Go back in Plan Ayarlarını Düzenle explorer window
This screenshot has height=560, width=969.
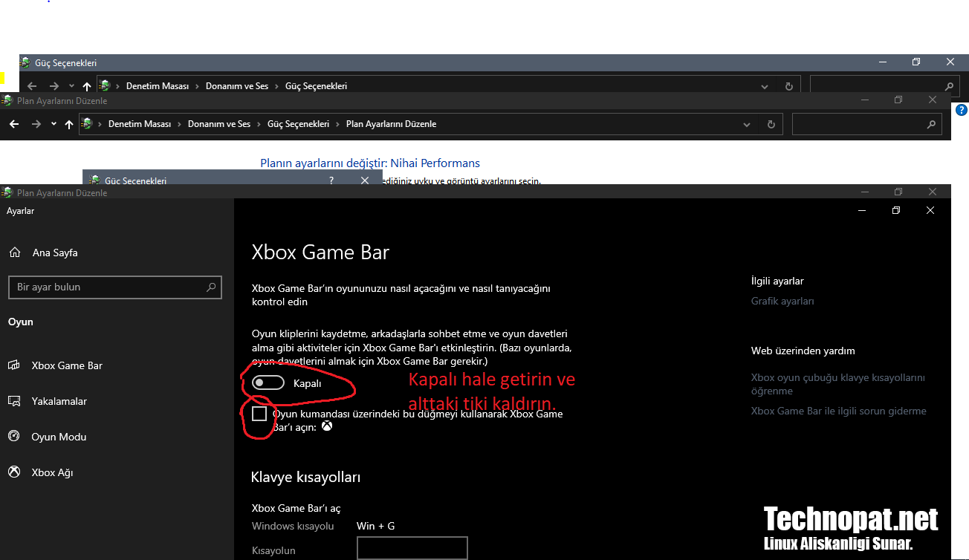pyautogui.click(x=15, y=124)
